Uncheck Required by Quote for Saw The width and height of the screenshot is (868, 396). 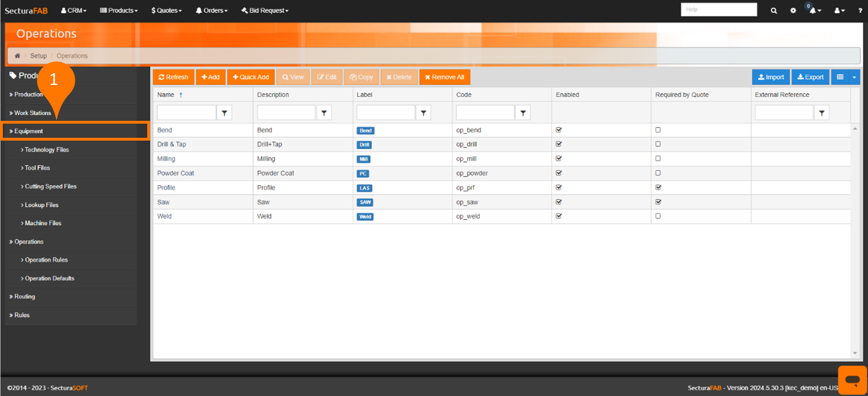pos(658,202)
